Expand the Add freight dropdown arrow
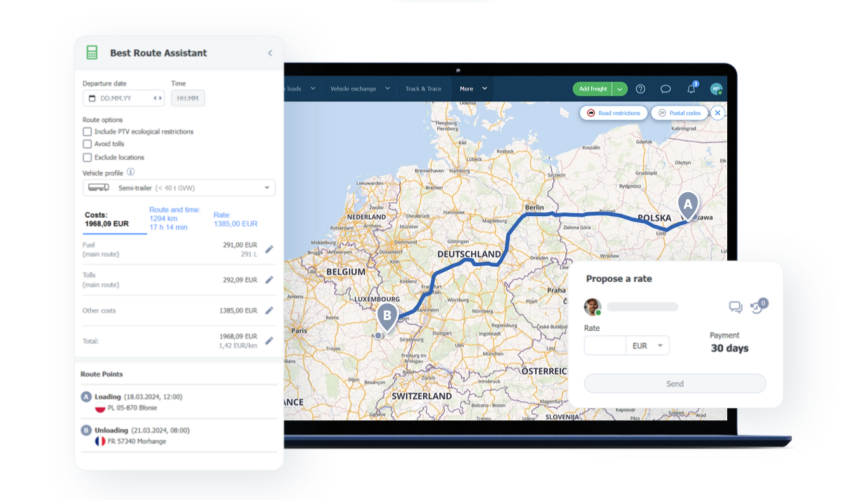This screenshot has height=500, width=848. [620, 89]
